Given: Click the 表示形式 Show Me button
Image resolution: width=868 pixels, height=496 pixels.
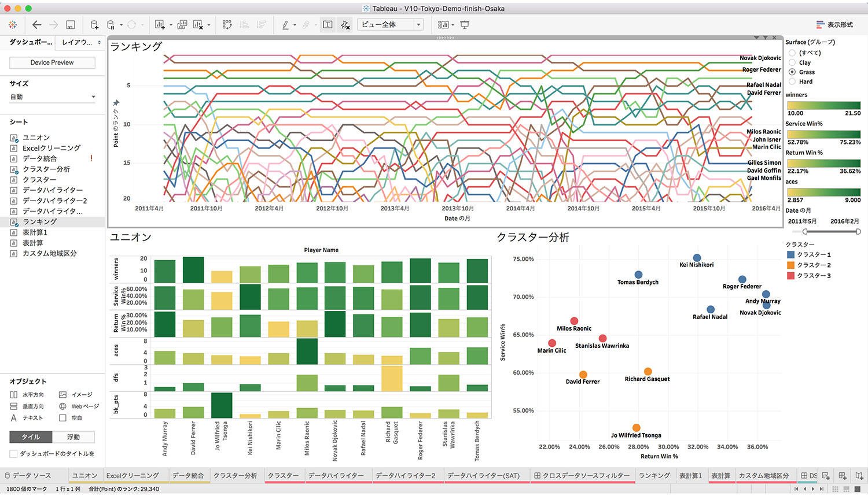Looking at the screenshot, I should point(834,25).
